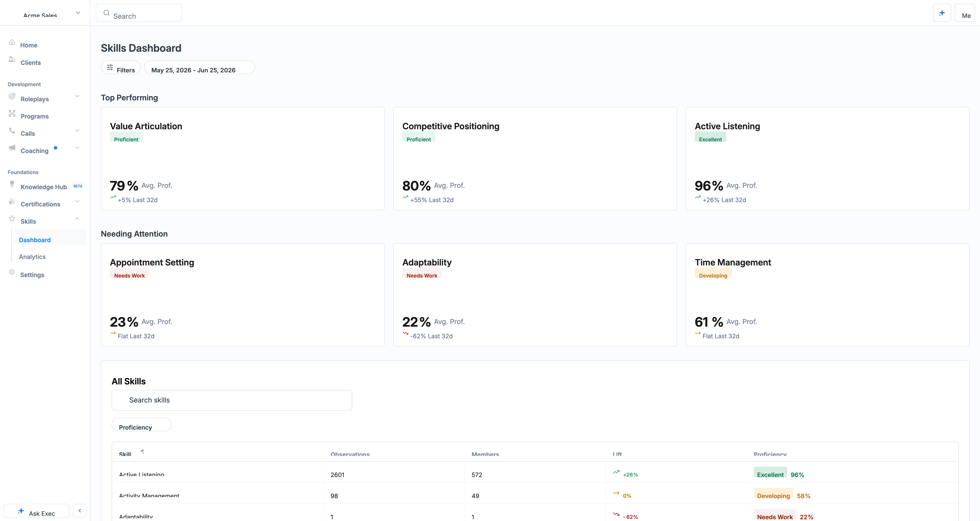Click the sparkle AI button top right
This screenshot has height=521, width=980.
[x=942, y=13]
